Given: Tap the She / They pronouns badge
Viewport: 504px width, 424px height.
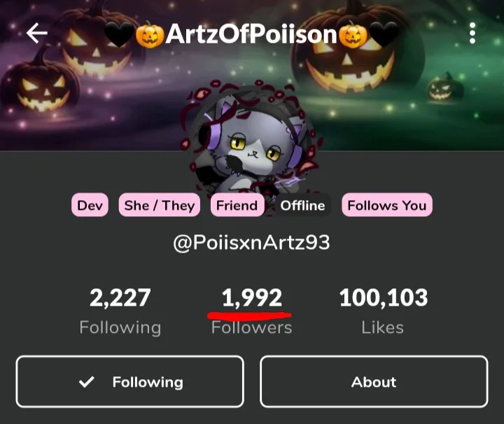Looking at the screenshot, I should point(159,205).
